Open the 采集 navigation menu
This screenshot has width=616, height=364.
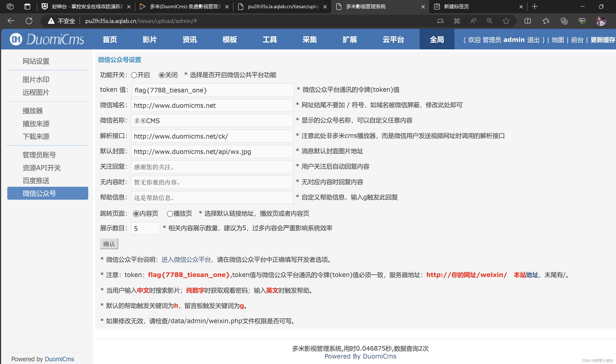(x=309, y=40)
